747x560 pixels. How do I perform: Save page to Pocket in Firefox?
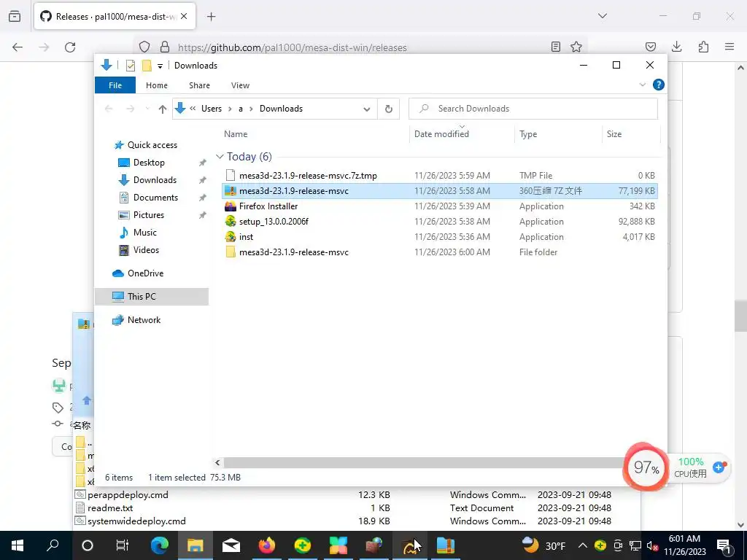pyautogui.click(x=650, y=47)
